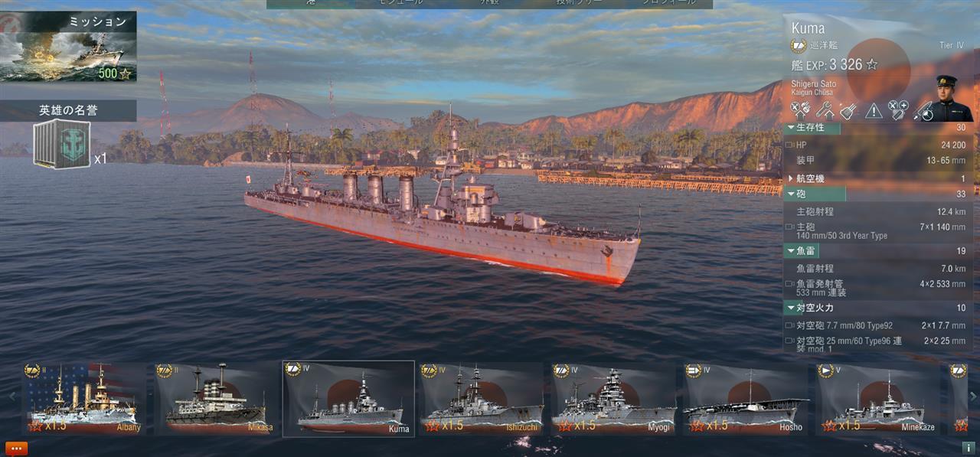This screenshot has width=980, height=457.
Task: Click camera icon beside 主砲 140 mm
Action: pyautogui.click(x=789, y=227)
